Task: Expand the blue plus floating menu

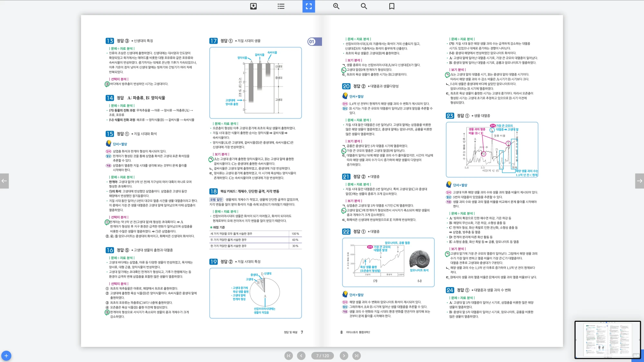Action: click(x=6, y=356)
